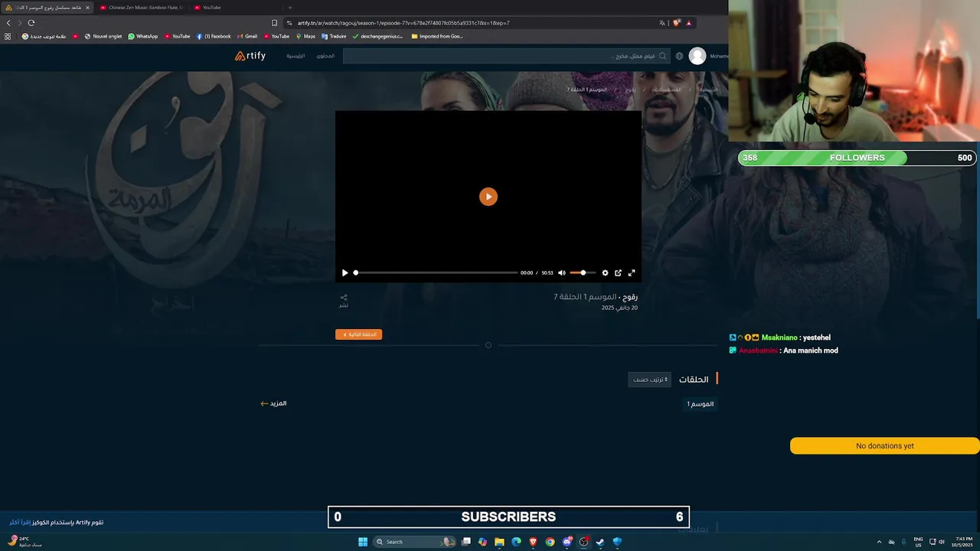
Task: Open the dexchangegenius bookmark
Action: point(377,36)
